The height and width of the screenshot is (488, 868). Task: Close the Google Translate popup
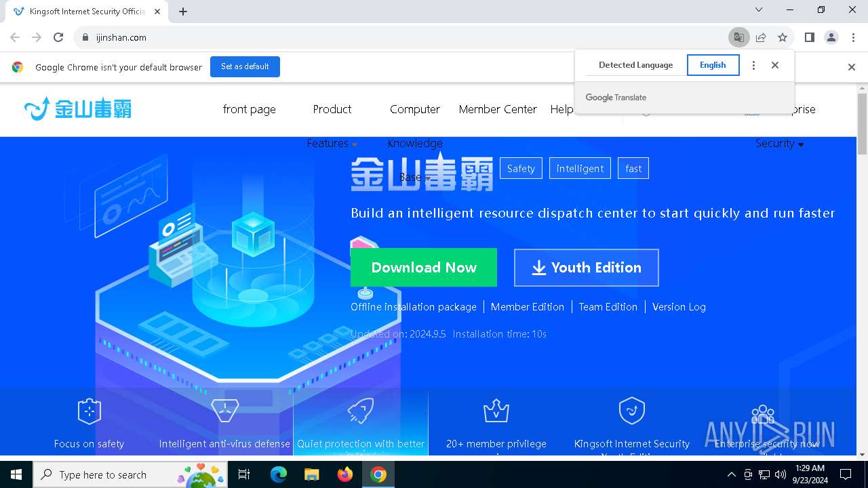(775, 65)
